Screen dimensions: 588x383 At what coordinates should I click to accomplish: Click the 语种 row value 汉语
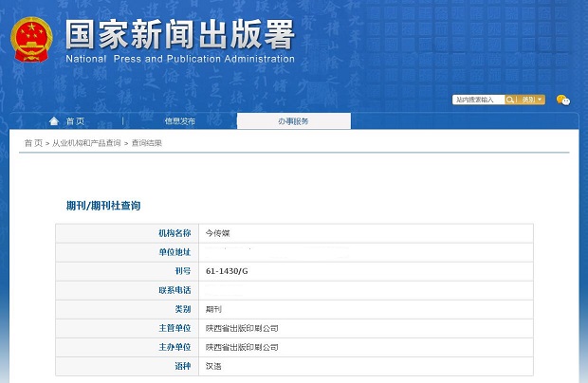tap(213, 366)
